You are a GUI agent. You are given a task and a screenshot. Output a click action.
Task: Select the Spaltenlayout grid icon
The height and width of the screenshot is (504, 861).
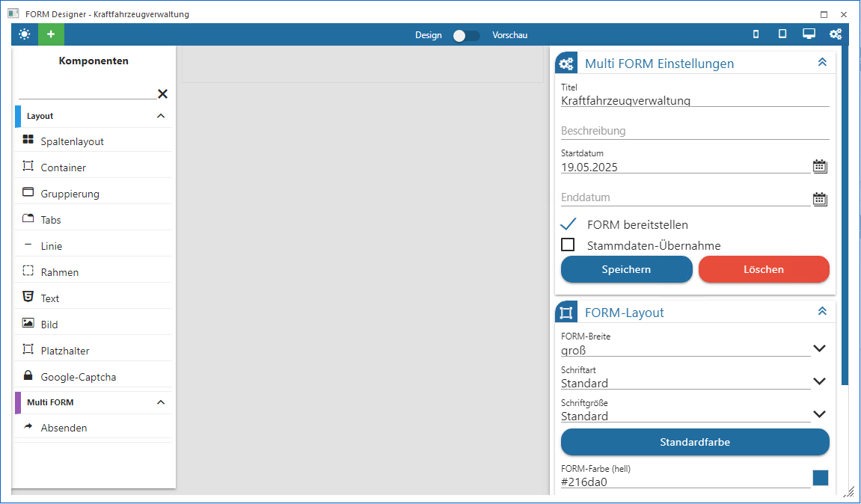pos(28,140)
